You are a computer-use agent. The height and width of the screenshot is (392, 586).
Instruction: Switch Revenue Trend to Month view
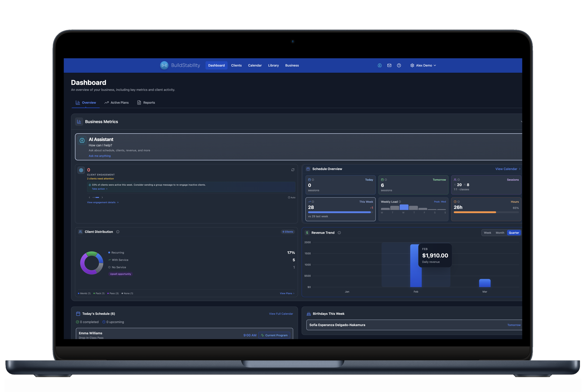pyautogui.click(x=500, y=232)
